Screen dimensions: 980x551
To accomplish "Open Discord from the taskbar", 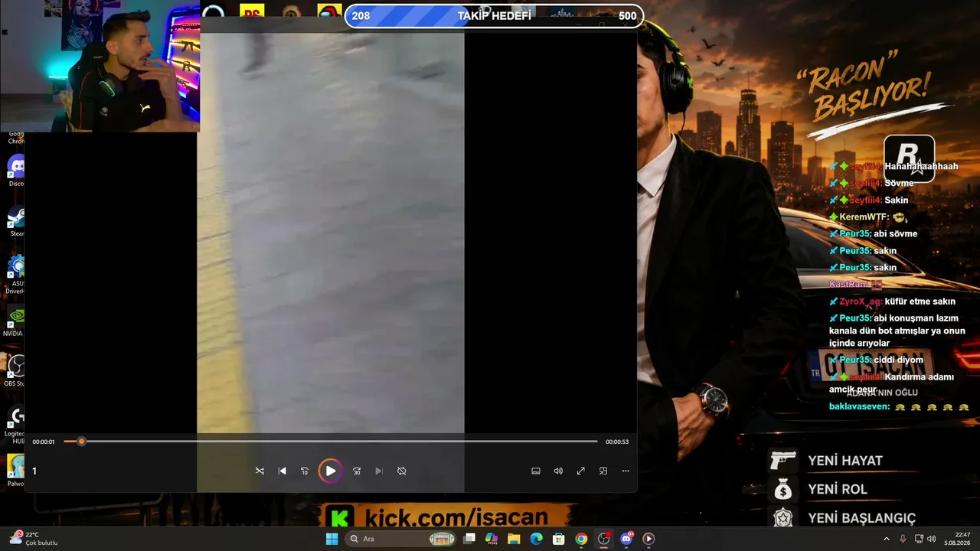I will click(626, 539).
